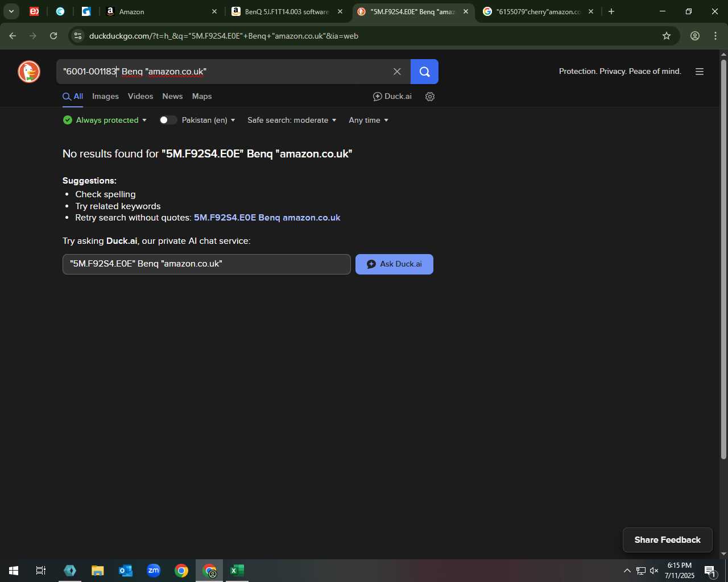Click the 'Protection. Privacy. Peace of mind.' text
728x582 pixels.
click(x=620, y=72)
